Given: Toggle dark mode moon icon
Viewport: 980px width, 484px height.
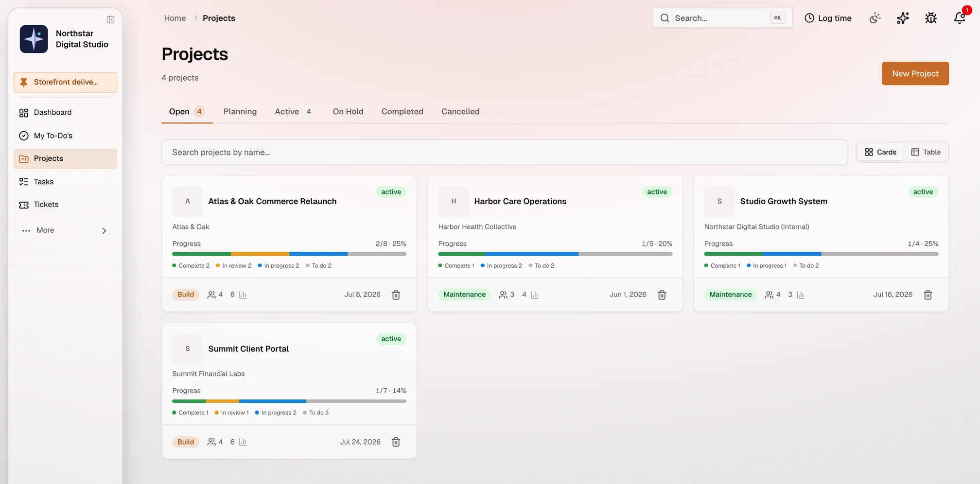Looking at the screenshot, I should pyautogui.click(x=875, y=18).
